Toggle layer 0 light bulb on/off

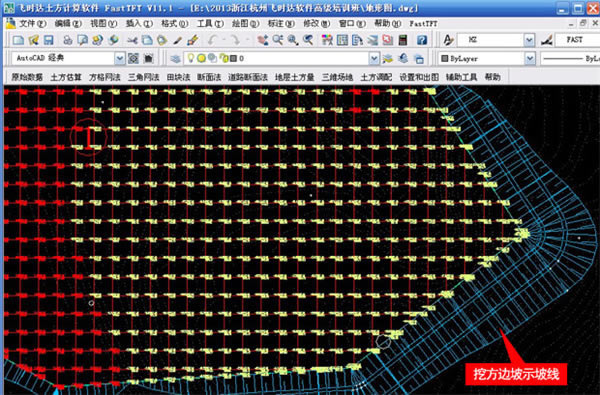click(190, 58)
